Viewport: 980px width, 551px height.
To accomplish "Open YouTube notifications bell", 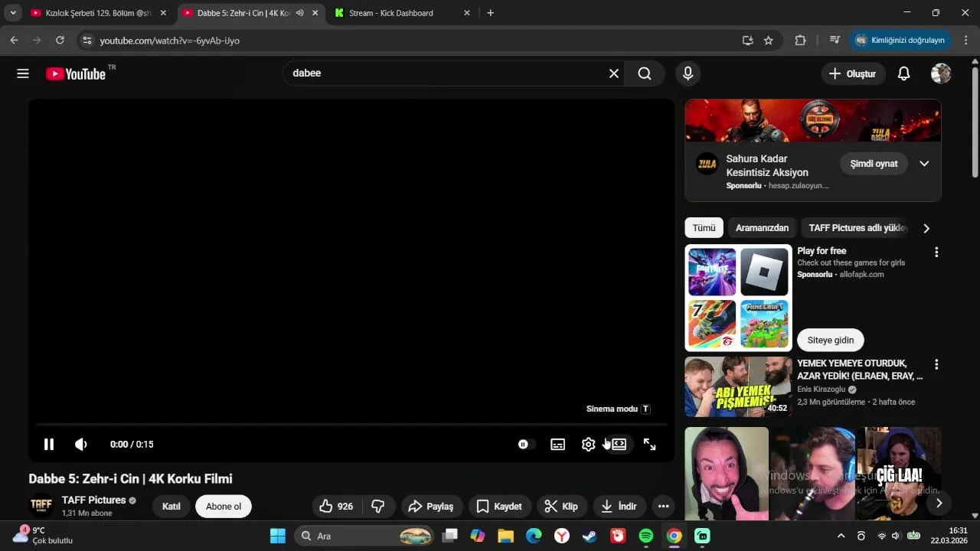I will (903, 73).
